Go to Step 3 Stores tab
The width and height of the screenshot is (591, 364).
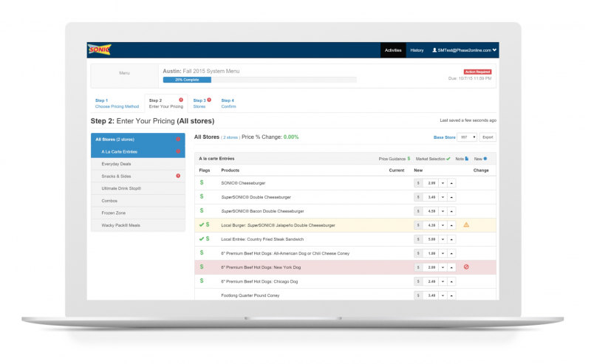click(202, 103)
